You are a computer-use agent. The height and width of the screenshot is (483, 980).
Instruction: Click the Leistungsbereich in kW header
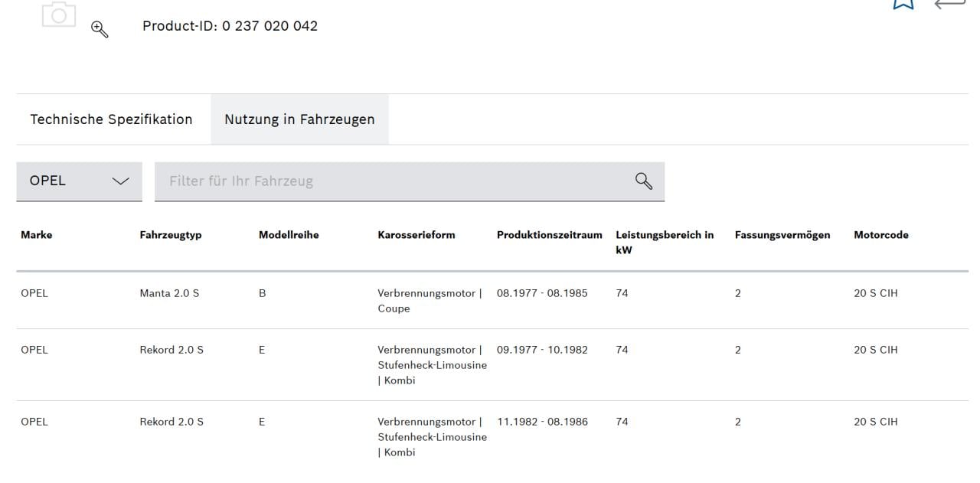click(x=665, y=242)
